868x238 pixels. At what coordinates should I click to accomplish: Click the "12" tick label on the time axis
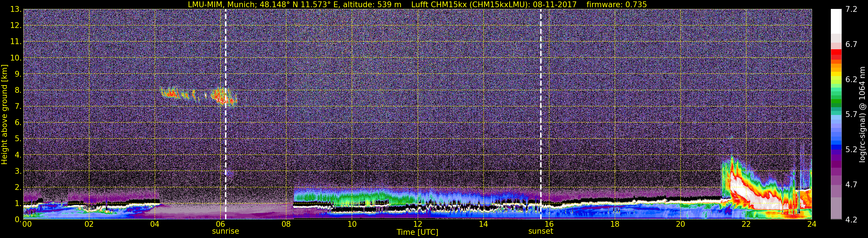(417, 224)
